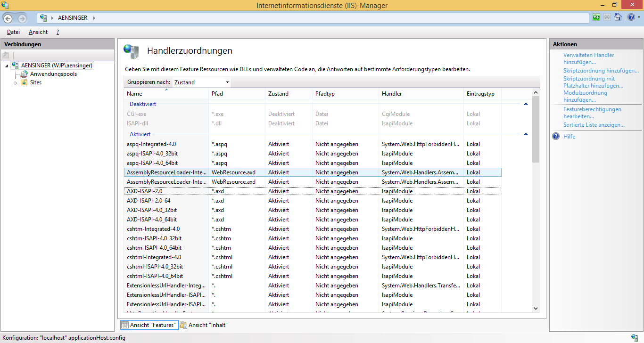Select Sites in the connections tree

click(x=36, y=82)
